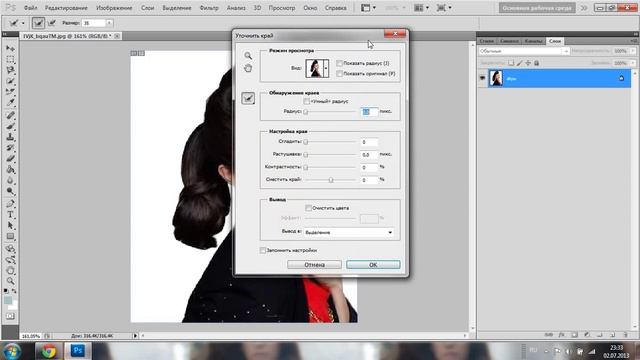
Task: Toggle Quick Mask mode at toolbox bottom
Action: click(x=10, y=316)
